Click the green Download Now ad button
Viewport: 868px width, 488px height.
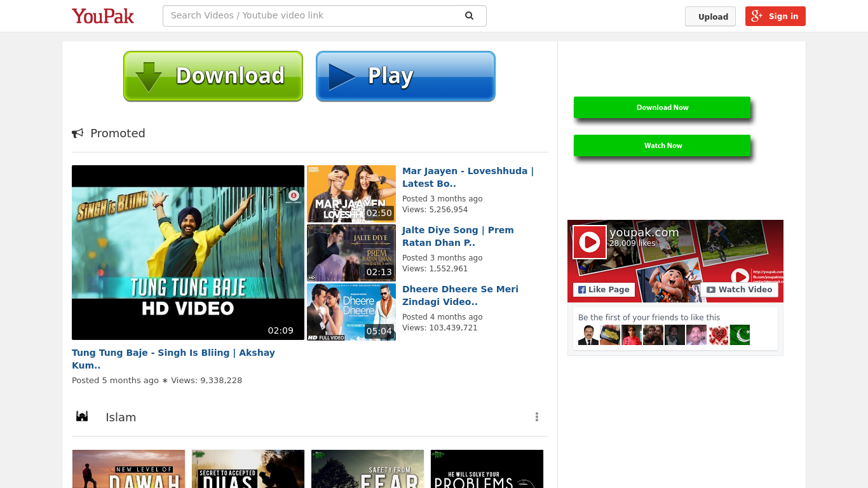coord(662,107)
